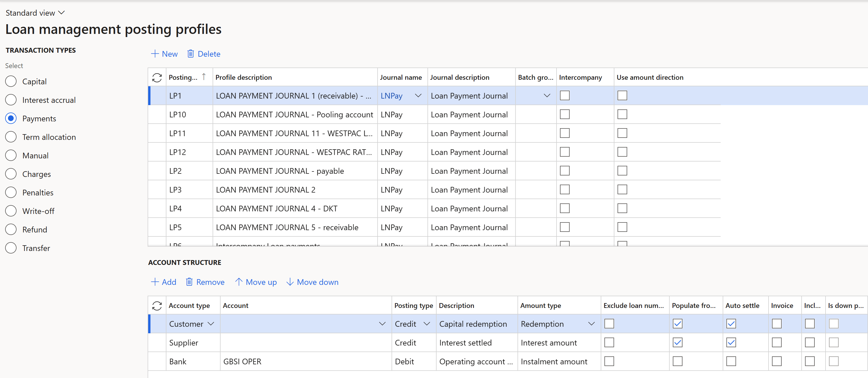This screenshot has height=378, width=868.
Task: Toggle Intercompany checkbox for LP1
Action: pos(565,96)
